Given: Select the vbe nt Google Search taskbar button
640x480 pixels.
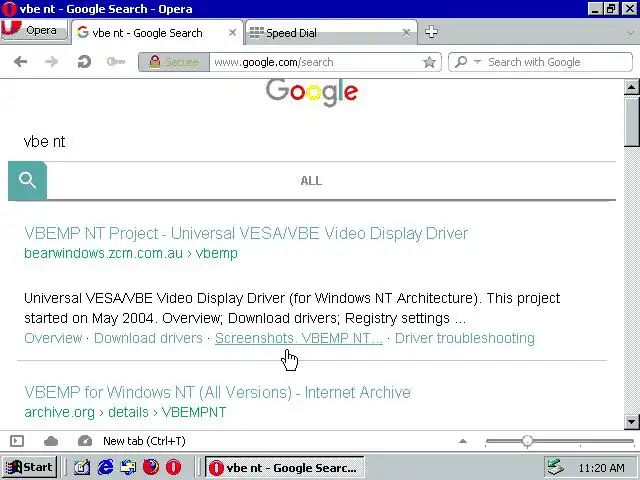Looking at the screenshot, I should 284,468.
